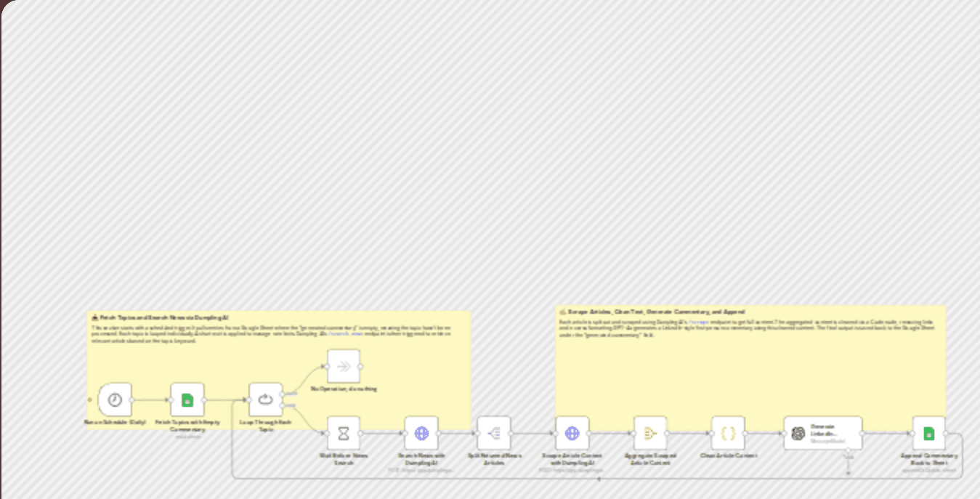Open the Split Returned News Articles node
The image size is (980, 499).
point(494,433)
